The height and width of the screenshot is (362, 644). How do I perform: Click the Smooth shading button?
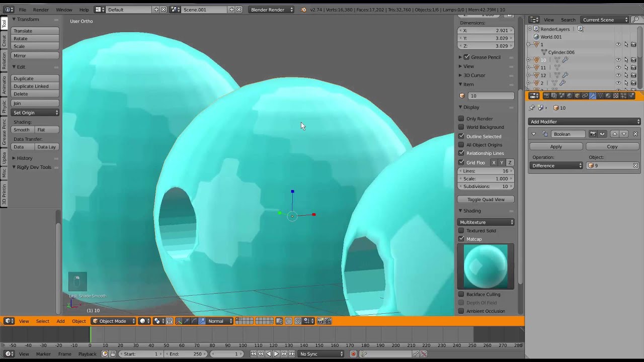pyautogui.click(x=22, y=130)
